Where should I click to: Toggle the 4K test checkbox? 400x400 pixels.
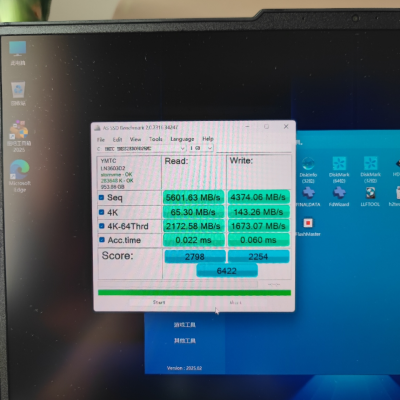click(x=101, y=212)
